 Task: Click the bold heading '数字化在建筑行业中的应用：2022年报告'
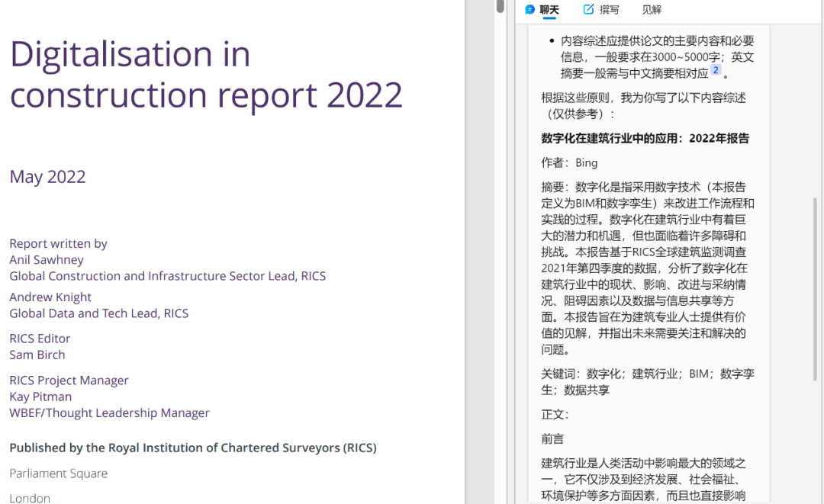645,139
